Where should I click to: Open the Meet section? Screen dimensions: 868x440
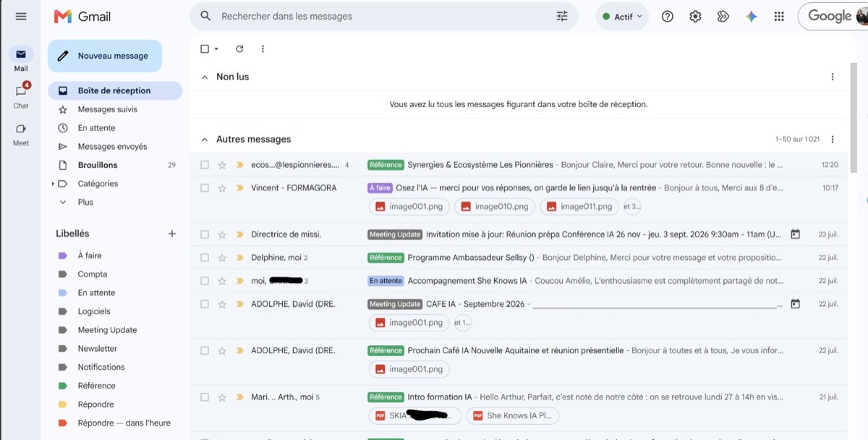pos(21,133)
